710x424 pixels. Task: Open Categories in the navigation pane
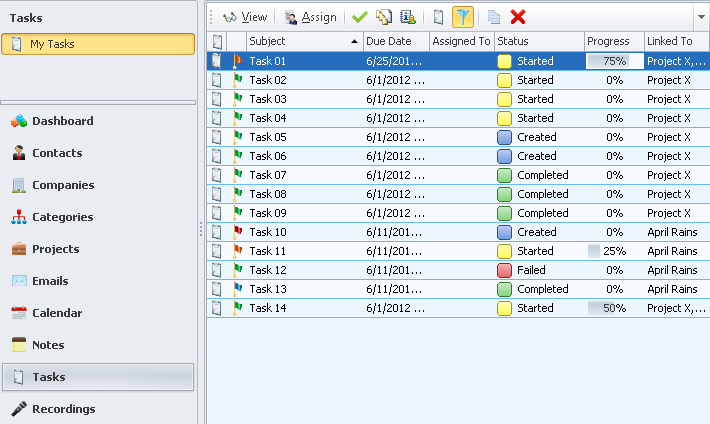click(62, 217)
